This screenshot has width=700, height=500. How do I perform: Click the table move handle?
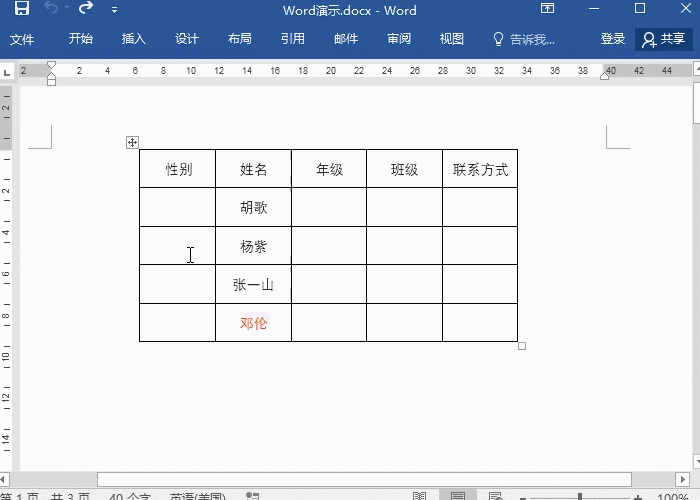point(132,142)
